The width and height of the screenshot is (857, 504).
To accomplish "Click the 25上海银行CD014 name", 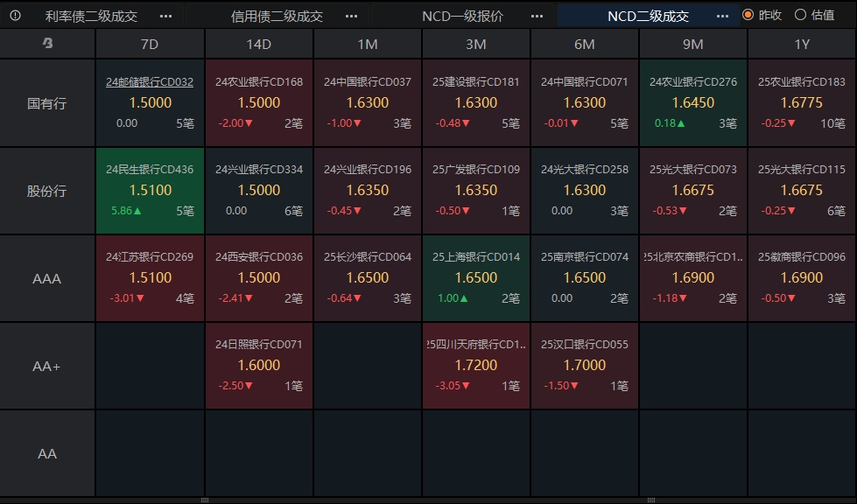I will pyautogui.click(x=476, y=256).
